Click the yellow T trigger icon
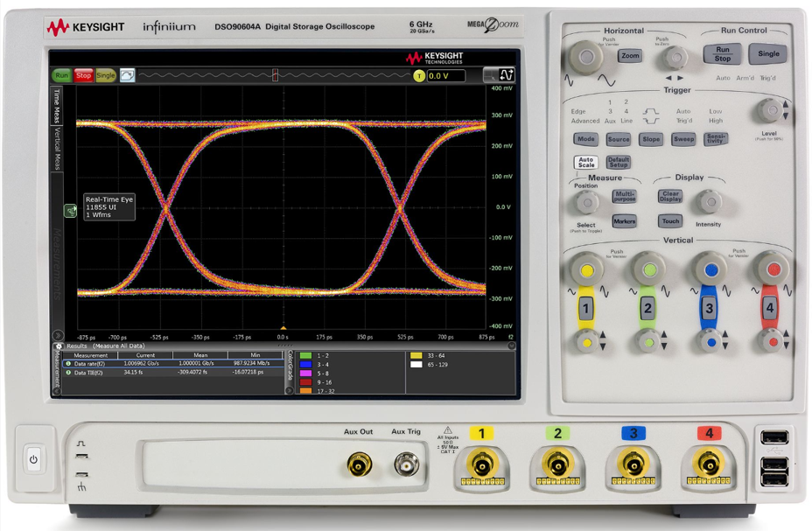The height and width of the screenshot is (531, 812). (419, 76)
